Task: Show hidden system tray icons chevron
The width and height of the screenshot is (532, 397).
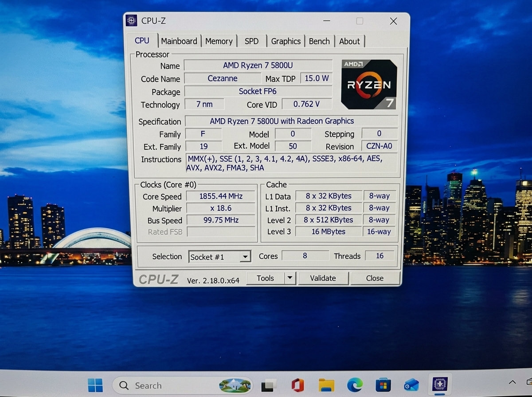Action: [x=512, y=382]
